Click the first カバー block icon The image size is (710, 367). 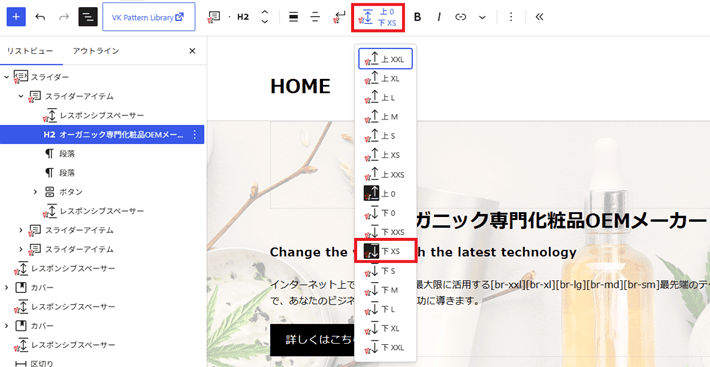pos(21,287)
